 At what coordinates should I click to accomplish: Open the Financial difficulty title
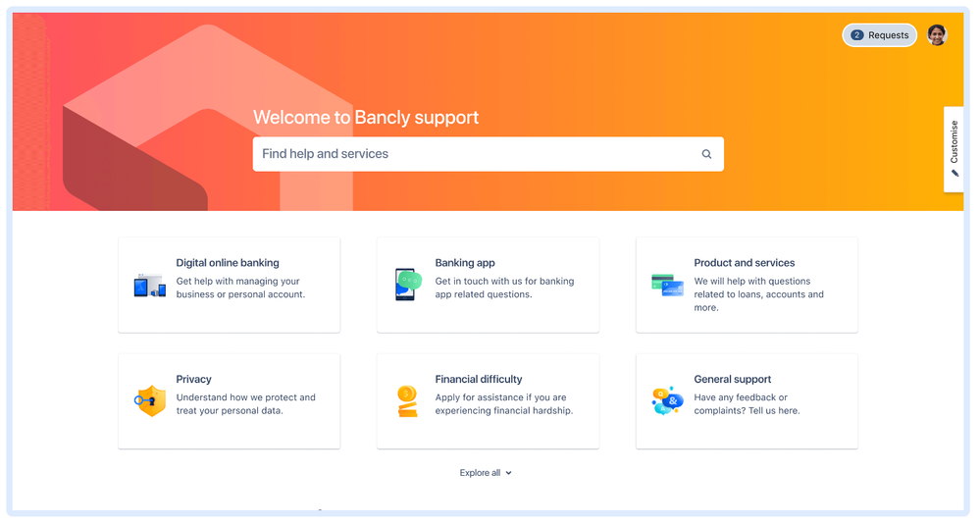(479, 379)
